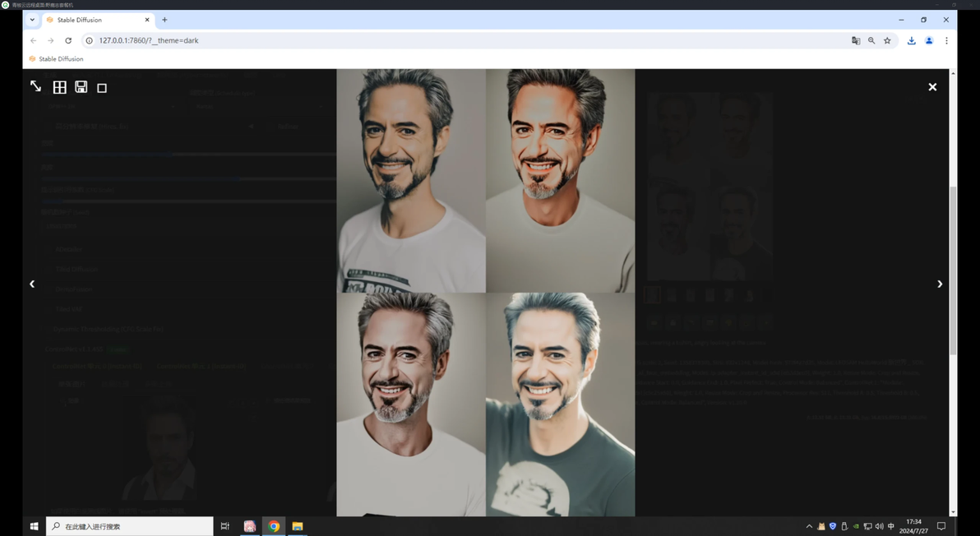The image size is (980, 536).
Task: Enable tile preview grid icon
Action: pyautogui.click(x=59, y=87)
